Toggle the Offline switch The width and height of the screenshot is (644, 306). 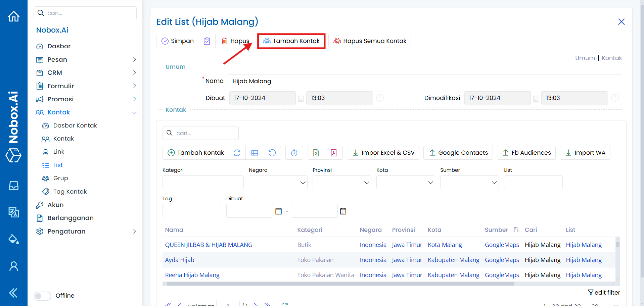tap(42, 296)
